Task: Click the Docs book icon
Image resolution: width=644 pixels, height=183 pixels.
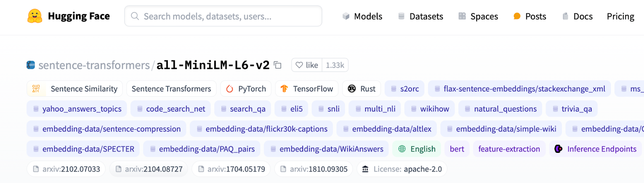Action: [x=565, y=16]
